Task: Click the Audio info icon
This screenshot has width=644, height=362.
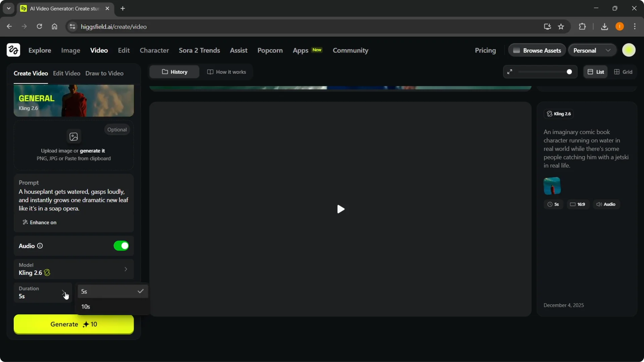Action: pyautogui.click(x=40, y=246)
